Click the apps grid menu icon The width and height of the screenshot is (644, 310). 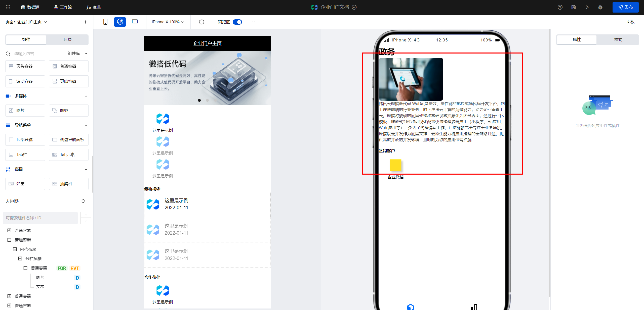[8, 7]
